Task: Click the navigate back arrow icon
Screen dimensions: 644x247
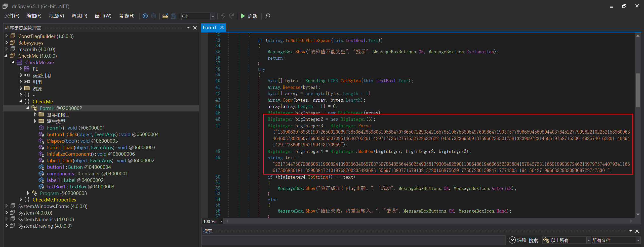Action: coord(145,16)
